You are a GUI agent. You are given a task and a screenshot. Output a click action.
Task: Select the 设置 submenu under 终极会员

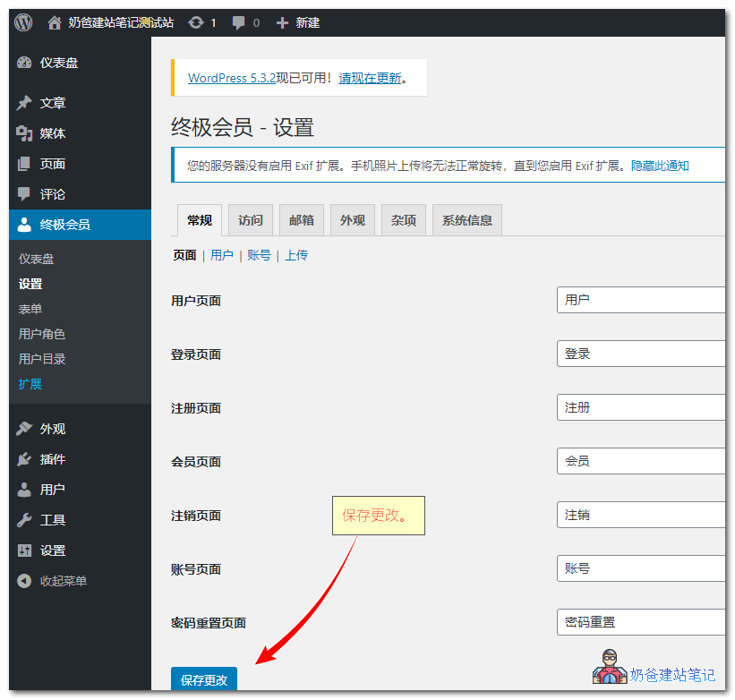point(30,284)
